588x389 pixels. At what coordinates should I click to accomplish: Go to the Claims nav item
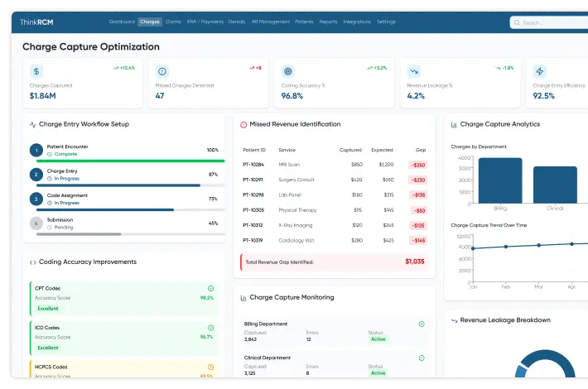[x=173, y=22]
